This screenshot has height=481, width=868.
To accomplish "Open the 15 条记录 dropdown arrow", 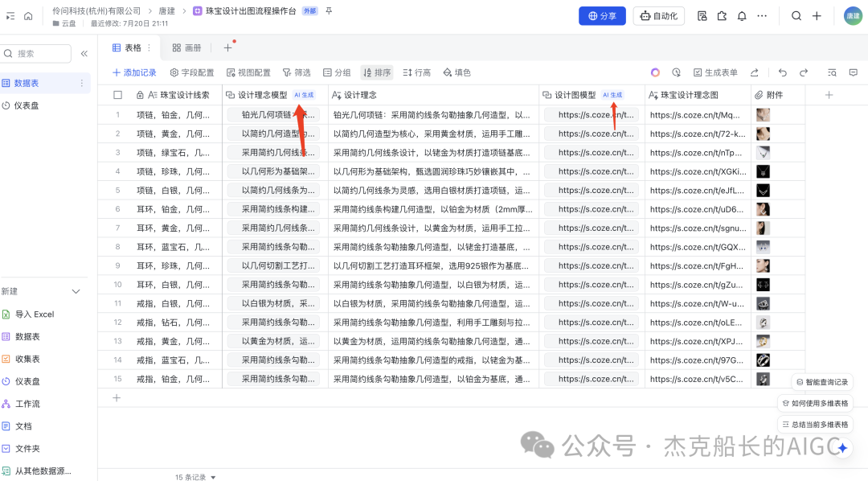I will (213, 477).
